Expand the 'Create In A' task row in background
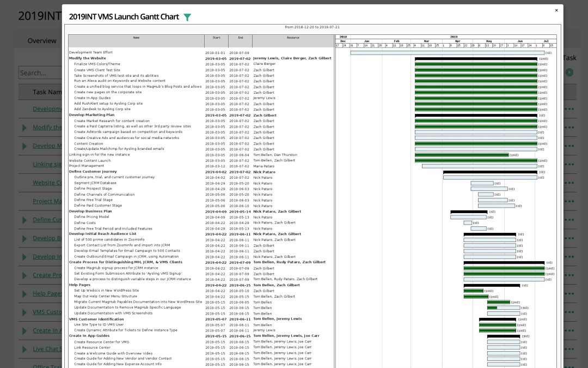 tap(24, 331)
